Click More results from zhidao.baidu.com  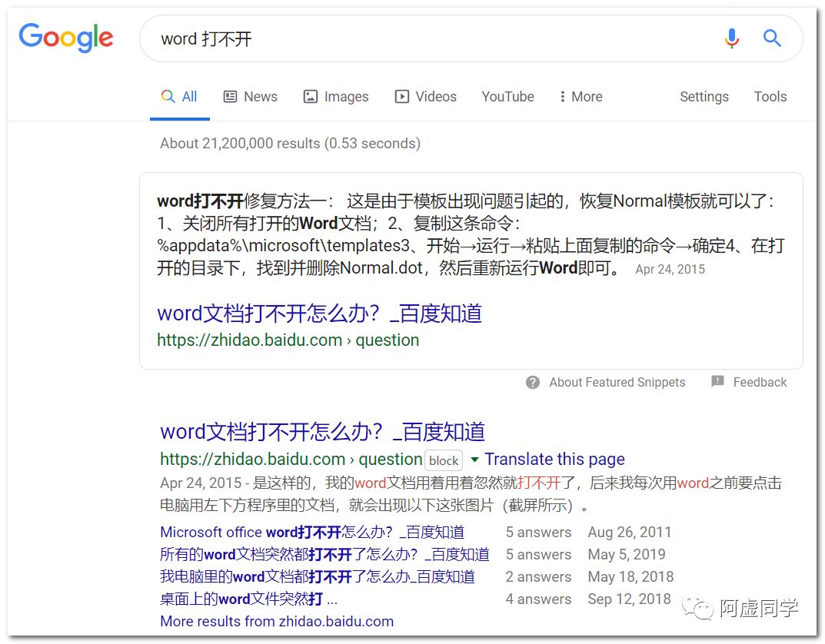coord(277,622)
